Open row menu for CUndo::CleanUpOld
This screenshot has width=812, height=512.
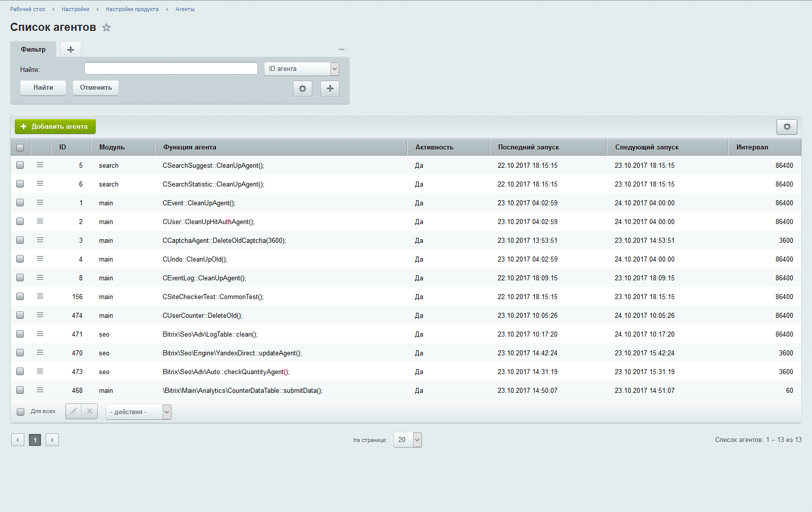pos(40,259)
